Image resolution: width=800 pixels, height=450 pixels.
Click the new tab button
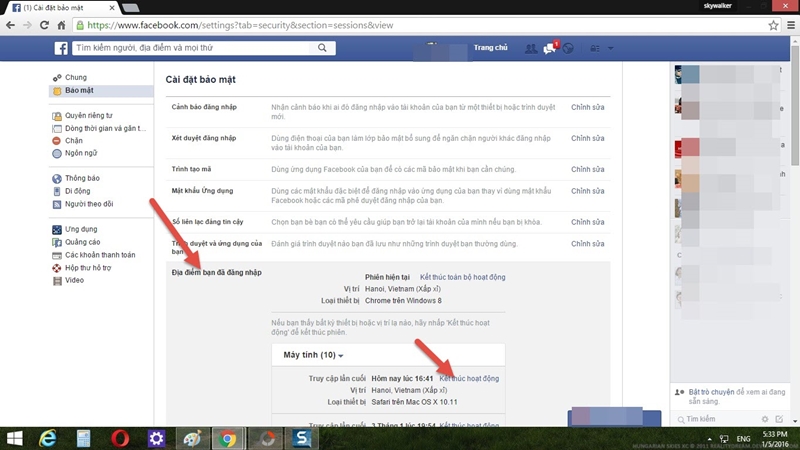tap(131, 8)
